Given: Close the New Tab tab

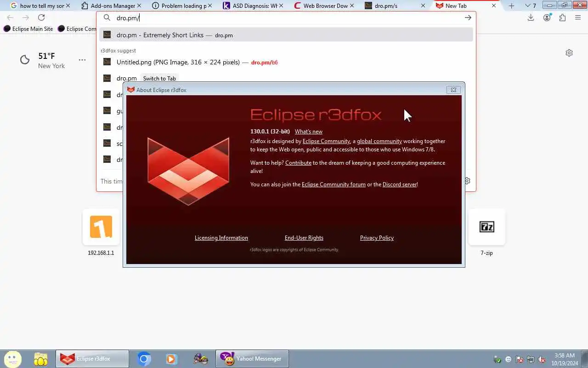Looking at the screenshot, I should click(x=494, y=6).
